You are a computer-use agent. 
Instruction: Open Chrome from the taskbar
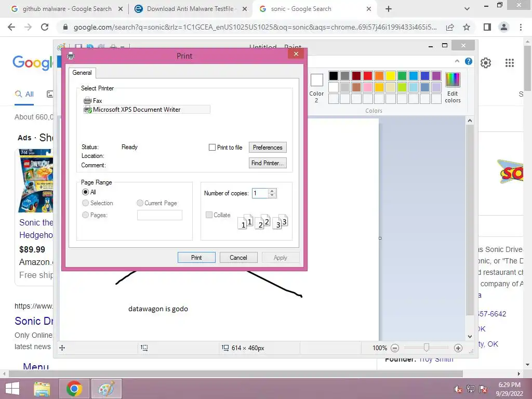pos(74,389)
